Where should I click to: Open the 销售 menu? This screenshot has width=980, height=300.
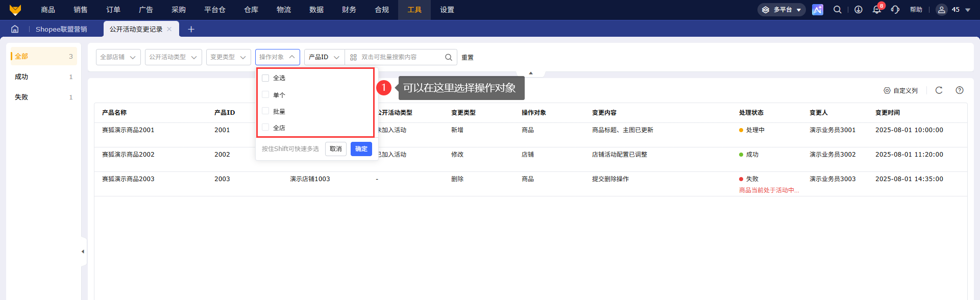(x=81, y=10)
